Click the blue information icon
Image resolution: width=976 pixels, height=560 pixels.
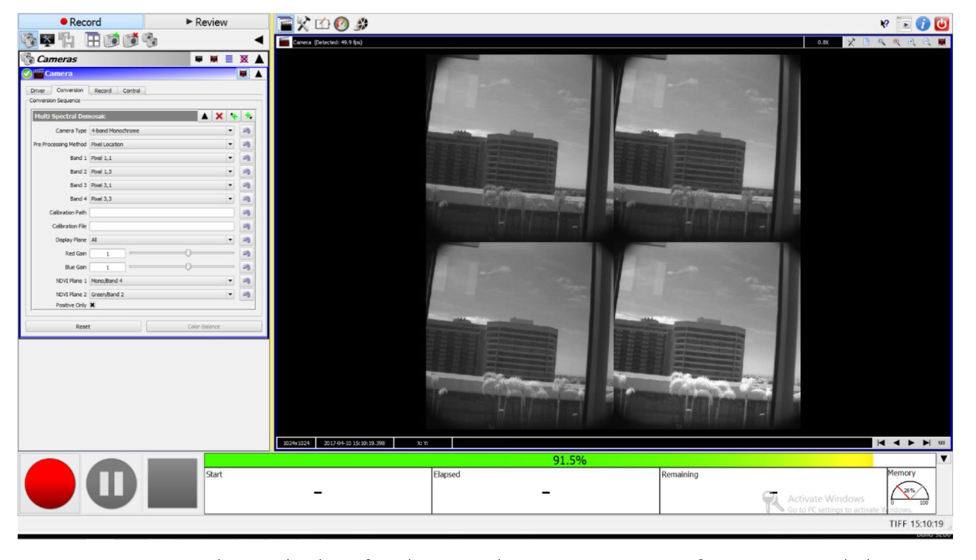pyautogui.click(x=922, y=24)
